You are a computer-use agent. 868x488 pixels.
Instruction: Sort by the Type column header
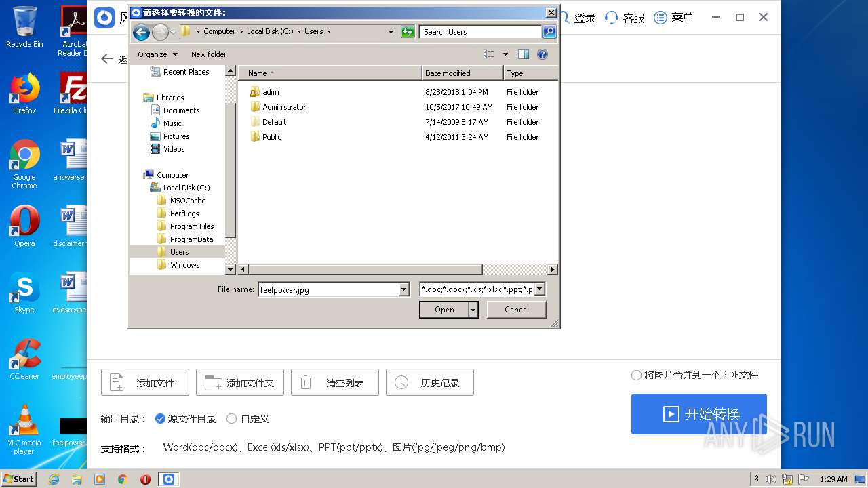(x=531, y=73)
